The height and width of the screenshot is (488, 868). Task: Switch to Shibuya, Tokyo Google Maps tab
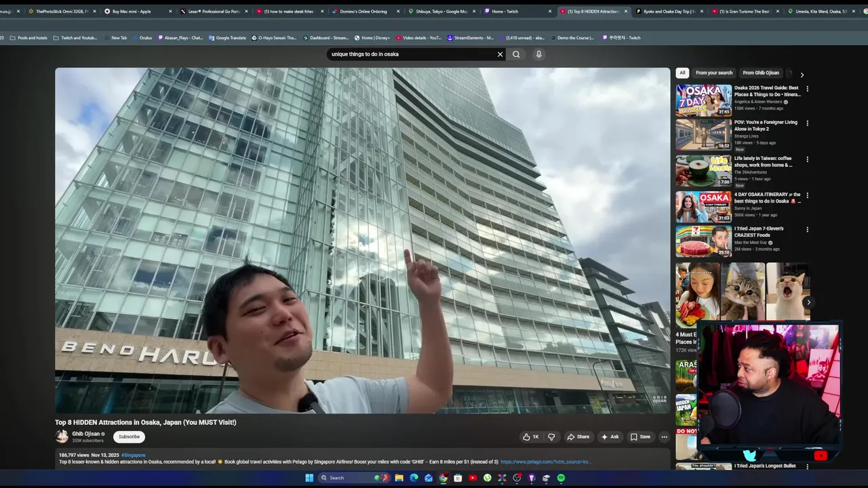441,12
